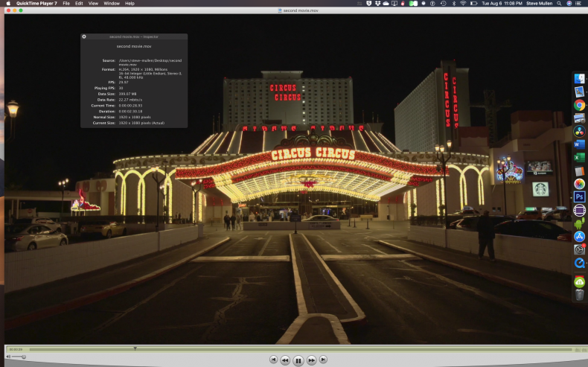Open the Apple menu
Image resolution: width=588 pixels, height=367 pixels.
[x=8, y=4]
